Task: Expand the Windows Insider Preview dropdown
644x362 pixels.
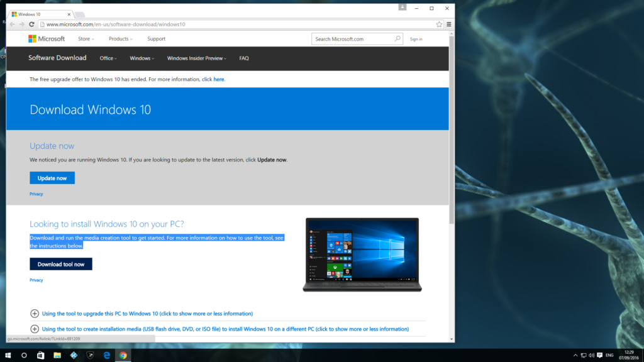Action: (196, 58)
